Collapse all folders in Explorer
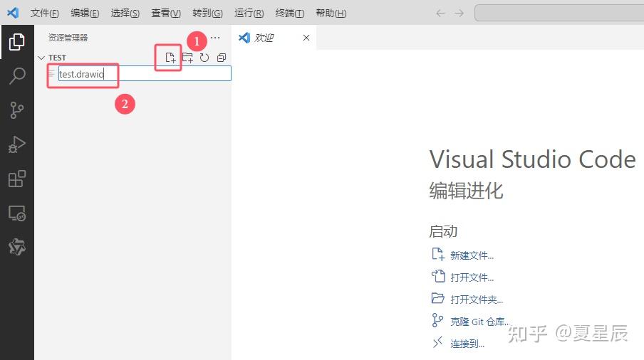Screen dimensions: 644x360 coord(222,58)
